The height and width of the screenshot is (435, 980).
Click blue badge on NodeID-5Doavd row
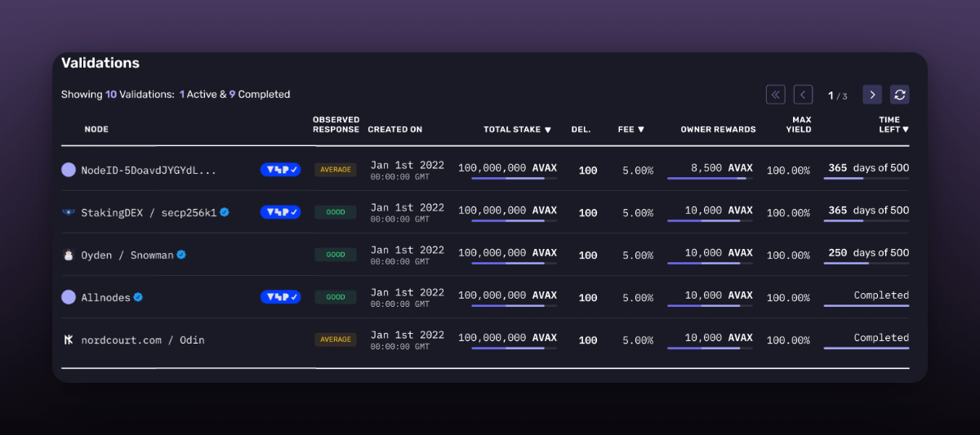(x=280, y=170)
